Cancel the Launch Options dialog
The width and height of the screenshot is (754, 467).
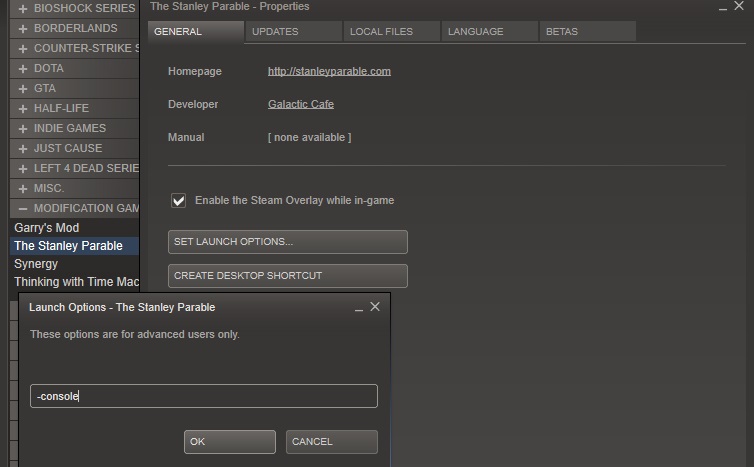click(332, 442)
